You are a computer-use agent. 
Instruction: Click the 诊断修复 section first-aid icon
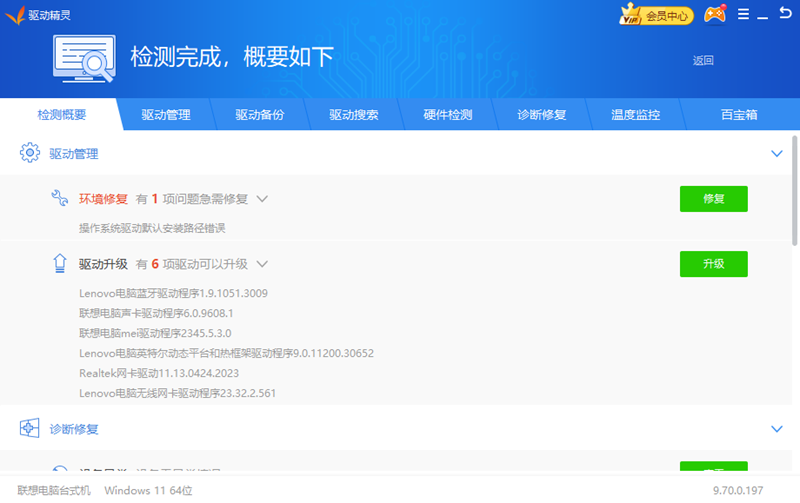click(x=30, y=429)
